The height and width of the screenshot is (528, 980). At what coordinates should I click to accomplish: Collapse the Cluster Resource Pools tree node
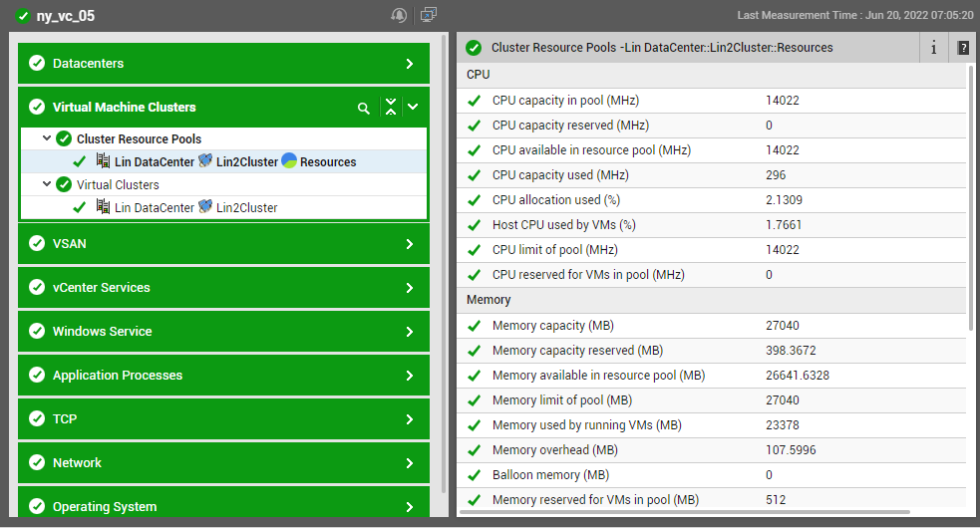47,138
